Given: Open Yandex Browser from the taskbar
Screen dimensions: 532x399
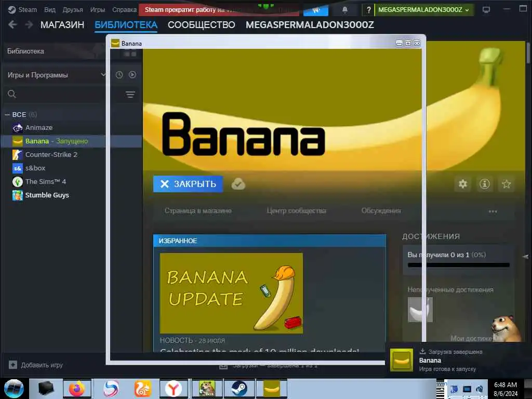Looking at the screenshot, I should pyautogui.click(x=174, y=389).
